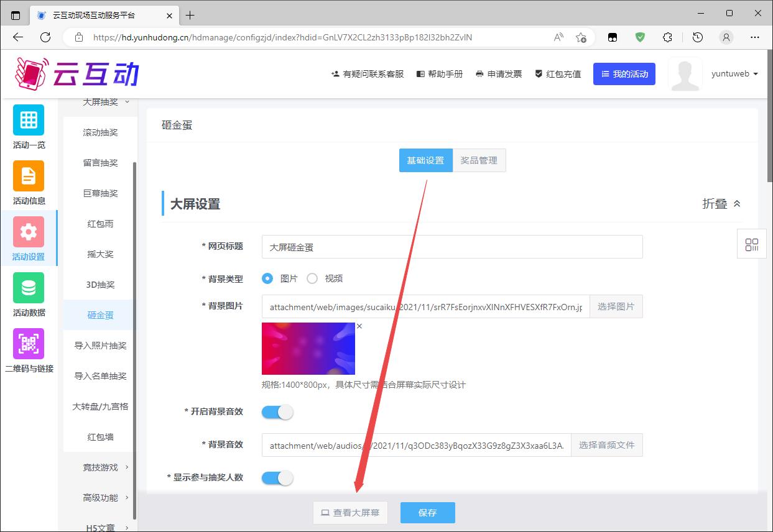Image resolution: width=773 pixels, height=532 pixels.
Task: Click the 查看大屏幕 button
Action: click(350, 513)
